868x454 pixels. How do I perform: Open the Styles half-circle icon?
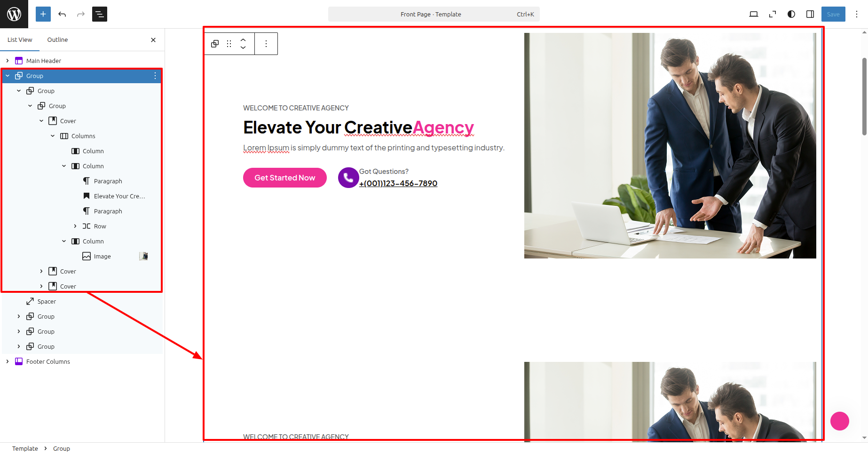[791, 14]
